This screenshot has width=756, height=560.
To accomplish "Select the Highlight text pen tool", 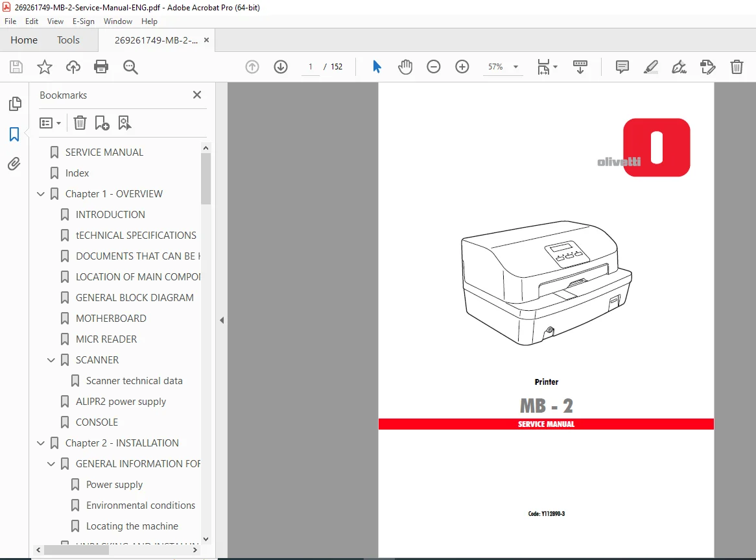I will 650,67.
